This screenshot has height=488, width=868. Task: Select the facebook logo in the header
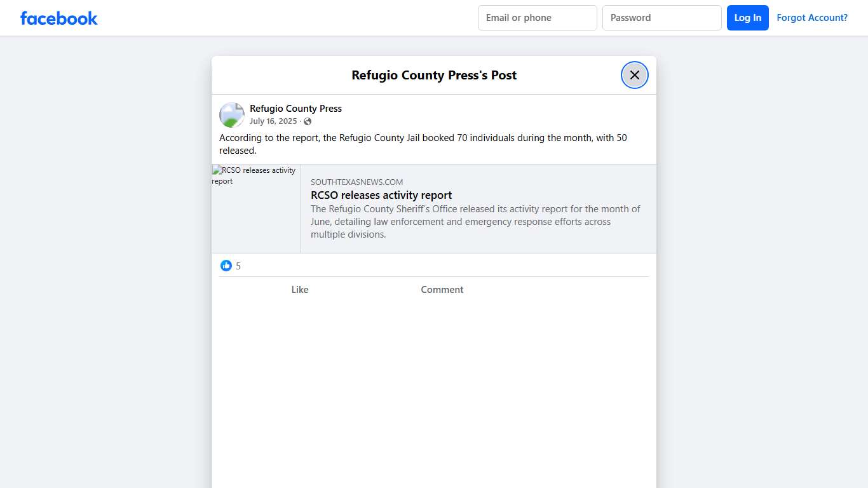(58, 18)
